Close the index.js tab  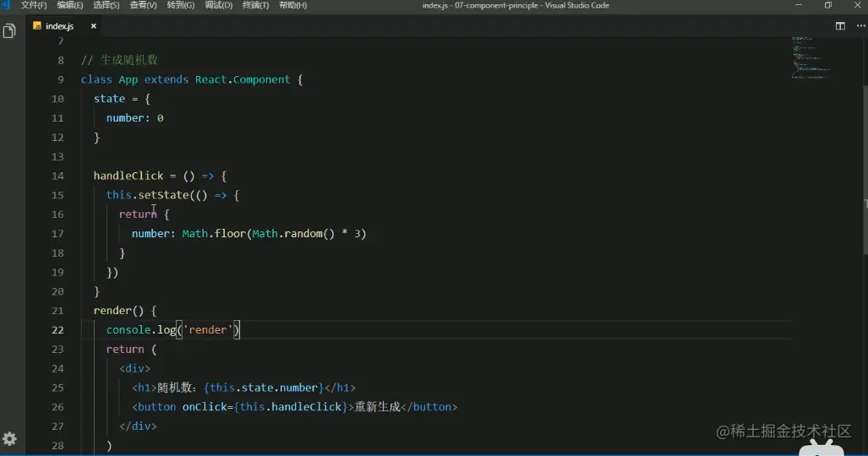pyautogui.click(x=94, y=26)
